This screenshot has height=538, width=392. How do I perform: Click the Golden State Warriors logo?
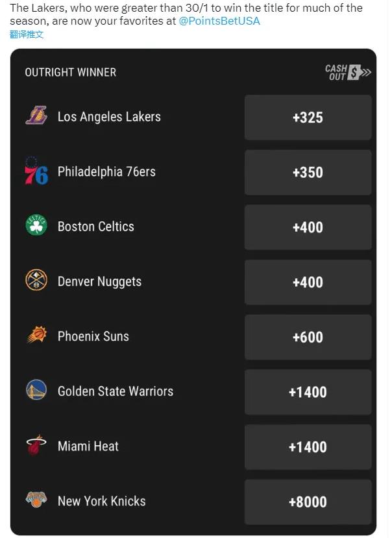36,390
